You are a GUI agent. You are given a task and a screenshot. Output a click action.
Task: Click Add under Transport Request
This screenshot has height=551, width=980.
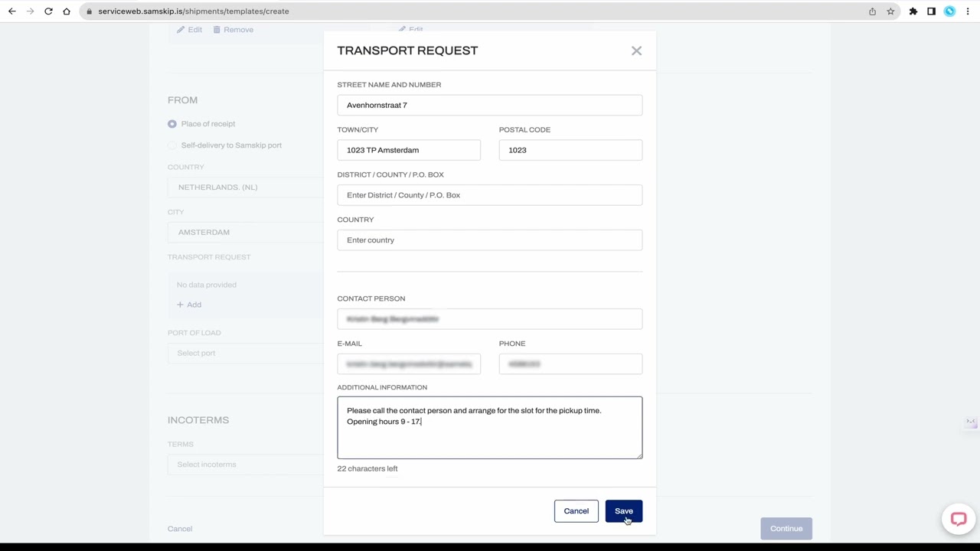pyautogui.click(x=189, y=305)
